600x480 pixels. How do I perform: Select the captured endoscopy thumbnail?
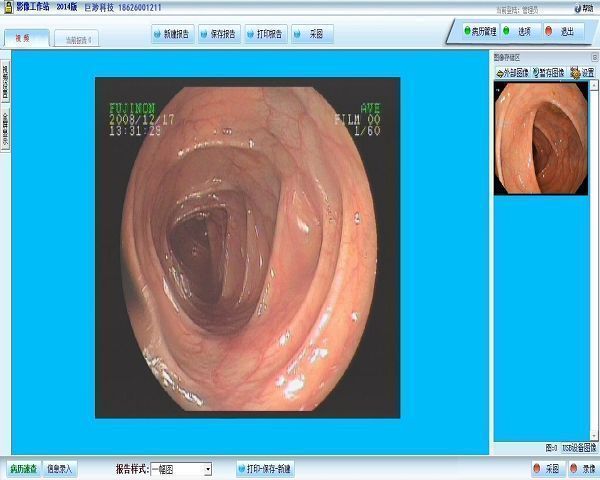[544, 138]
